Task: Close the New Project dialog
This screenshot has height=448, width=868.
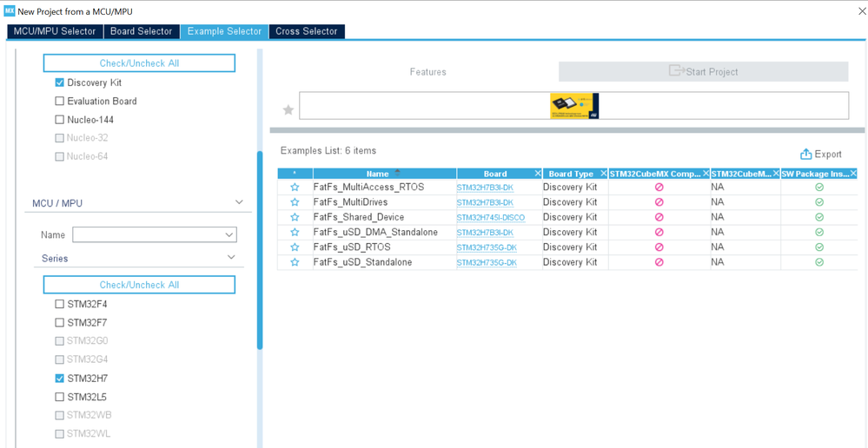Action: pyautogui.click(x=861, y=11)
